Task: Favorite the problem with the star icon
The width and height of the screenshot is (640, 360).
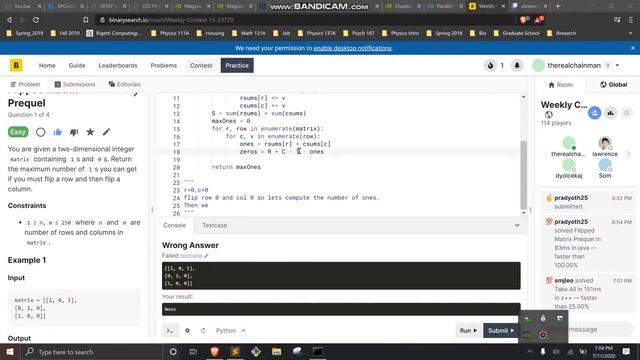Action: coord(90,132)
